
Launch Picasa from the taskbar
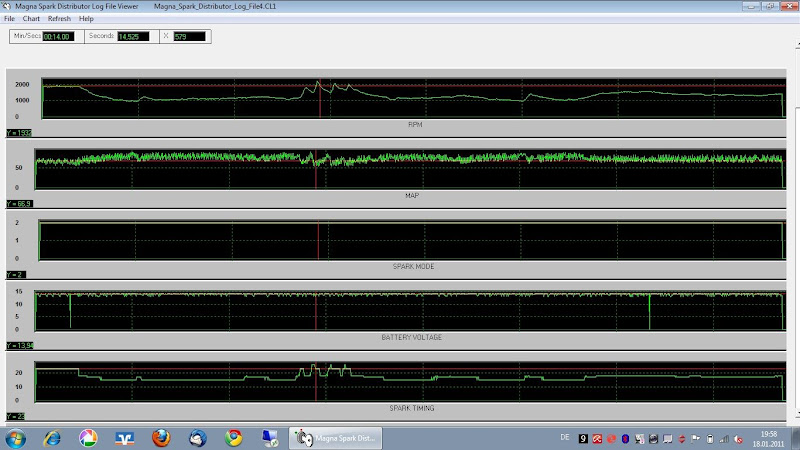[87, 438]
